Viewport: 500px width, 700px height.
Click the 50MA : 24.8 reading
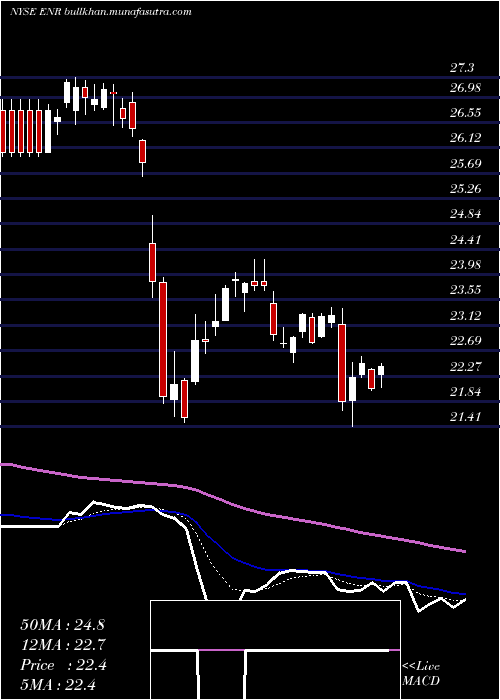pos(62,625)
